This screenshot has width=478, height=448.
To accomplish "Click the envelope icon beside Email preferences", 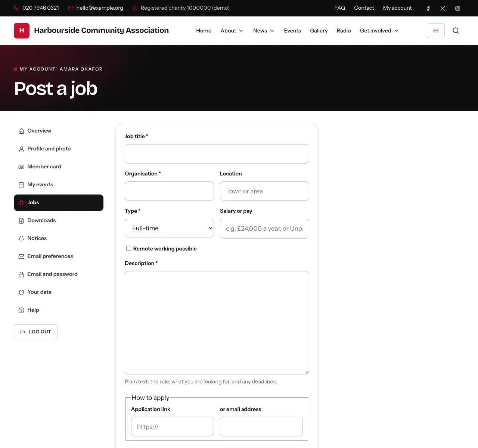I will 21,256.
